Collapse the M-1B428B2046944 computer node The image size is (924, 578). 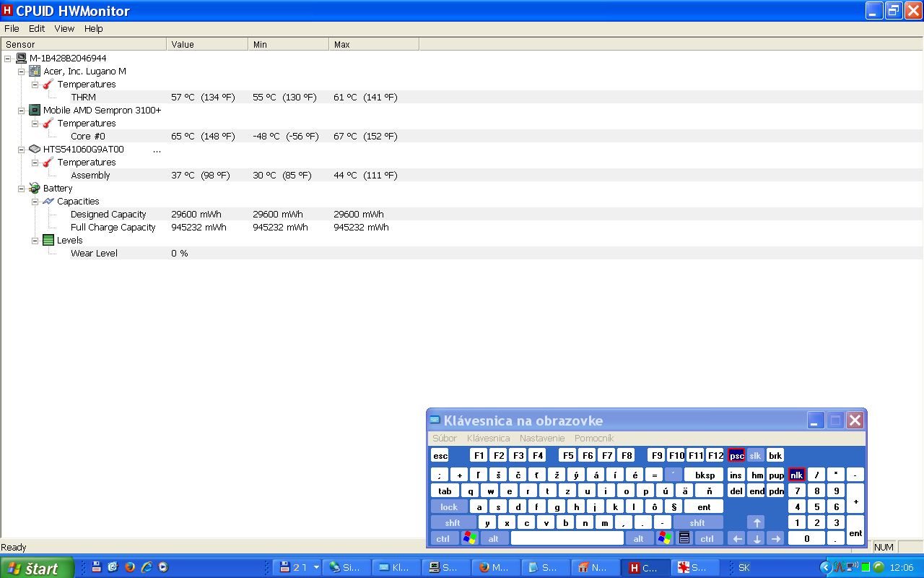8,59
